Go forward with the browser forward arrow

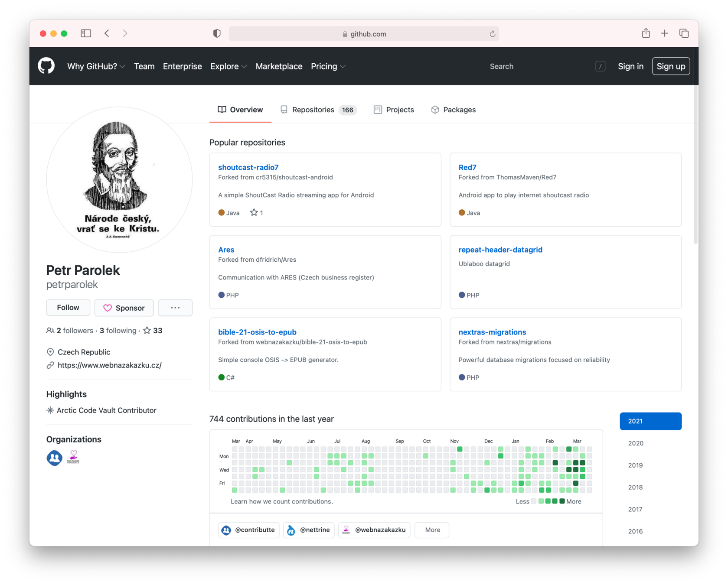pyautogui.click(x=125, y=33)
